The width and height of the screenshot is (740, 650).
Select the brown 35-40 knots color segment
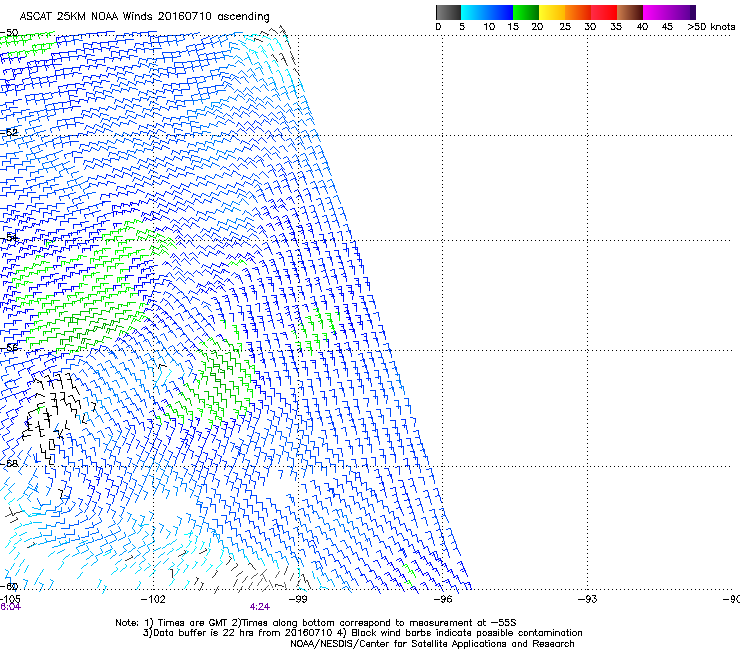[x=630, y=12]
